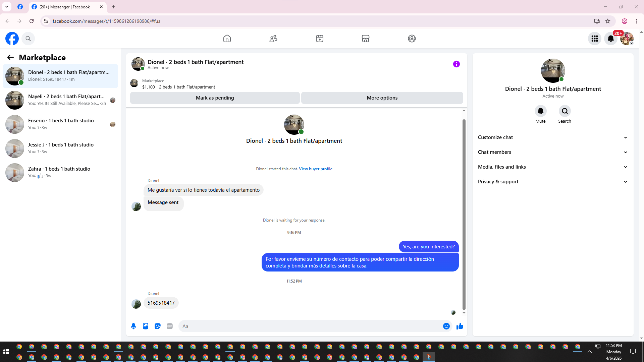Show hidden system tray icons chevron
Image resolution: width=644 pixels, height=362 pixels.
tap(589, 352)
